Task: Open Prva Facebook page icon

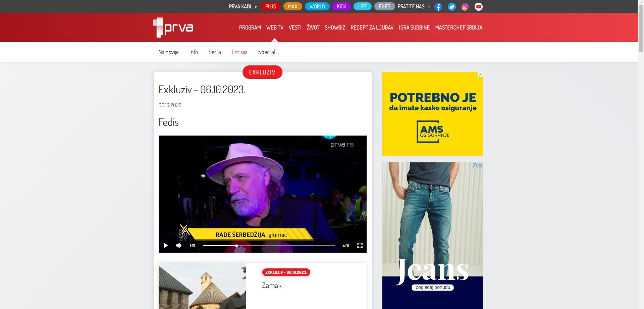Action: point(438,7)
